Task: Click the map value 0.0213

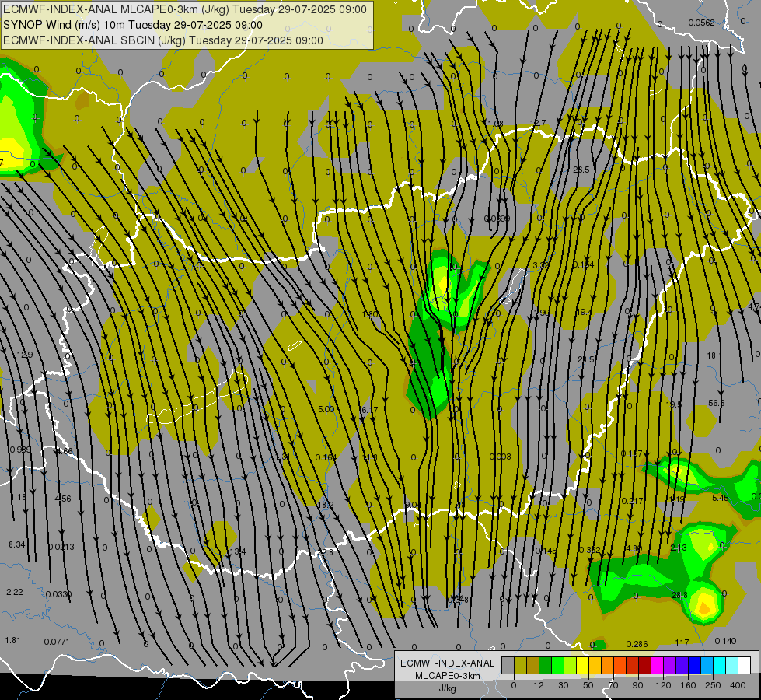Action: (x=61, y=547)
